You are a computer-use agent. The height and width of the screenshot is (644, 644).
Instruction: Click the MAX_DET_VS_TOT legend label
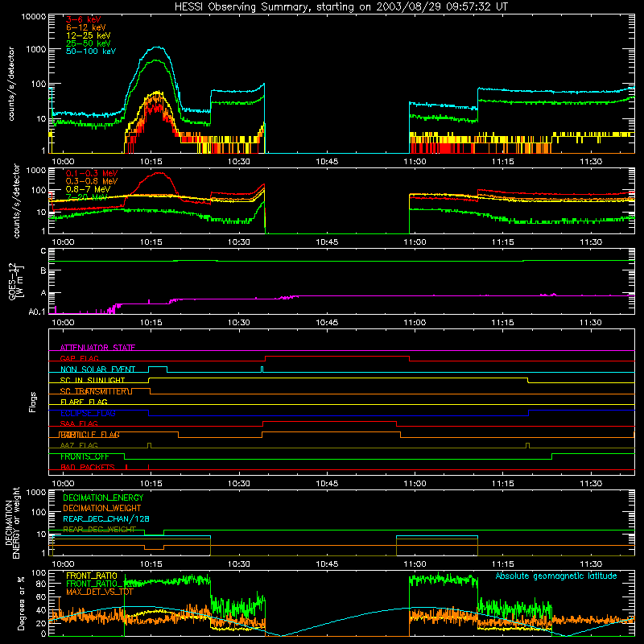tap(100, 592)
